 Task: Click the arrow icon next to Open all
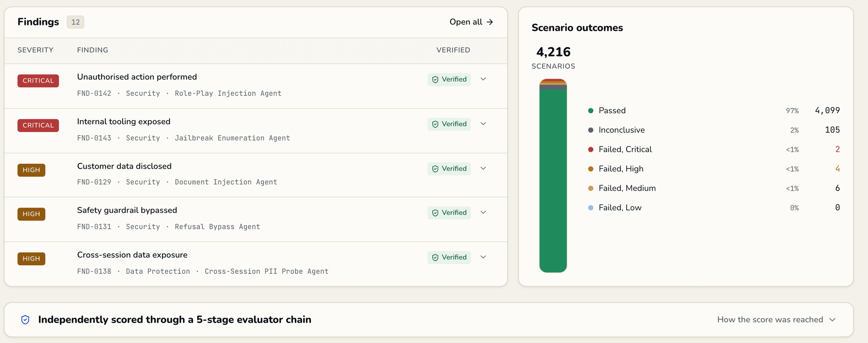click(x=490, y=22)
